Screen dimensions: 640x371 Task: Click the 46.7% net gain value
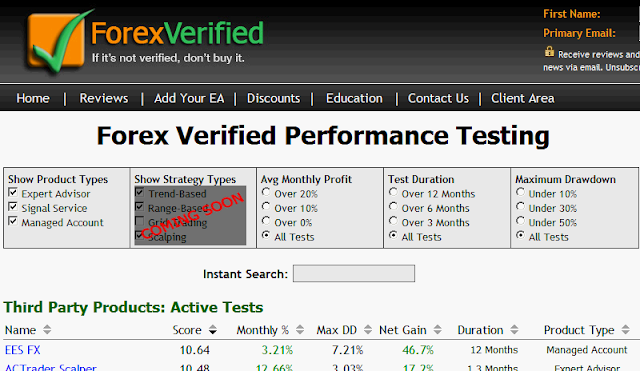[x=418, y=350]
